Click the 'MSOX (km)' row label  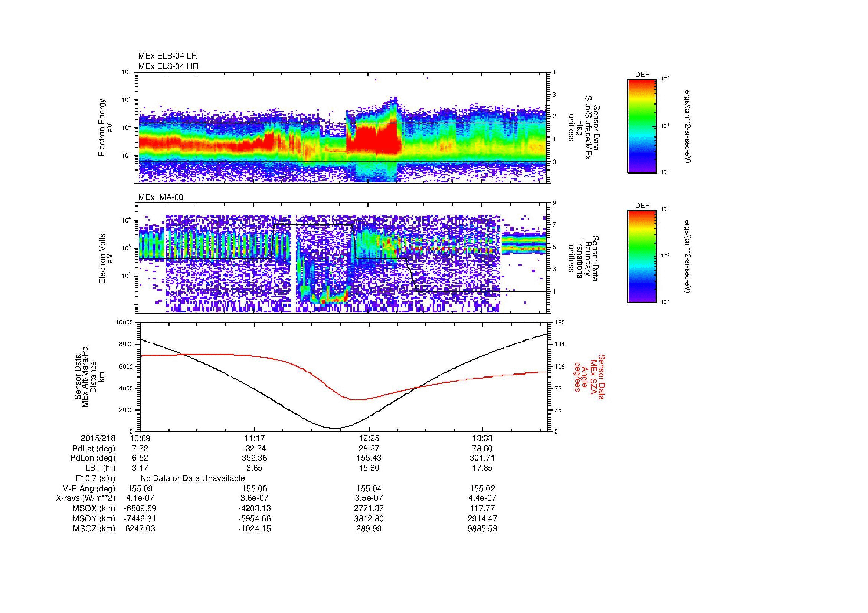pyautogui.click(x=94, y=508)
